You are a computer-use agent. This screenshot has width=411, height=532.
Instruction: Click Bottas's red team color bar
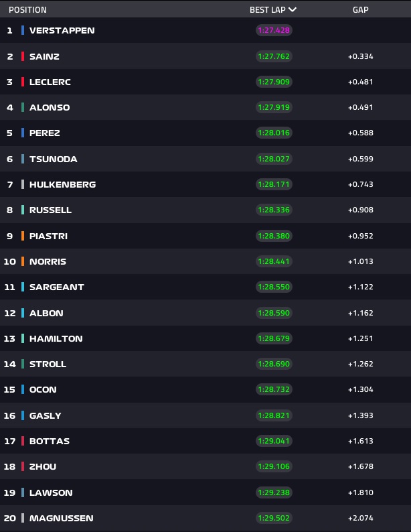[x=23, y=441]
